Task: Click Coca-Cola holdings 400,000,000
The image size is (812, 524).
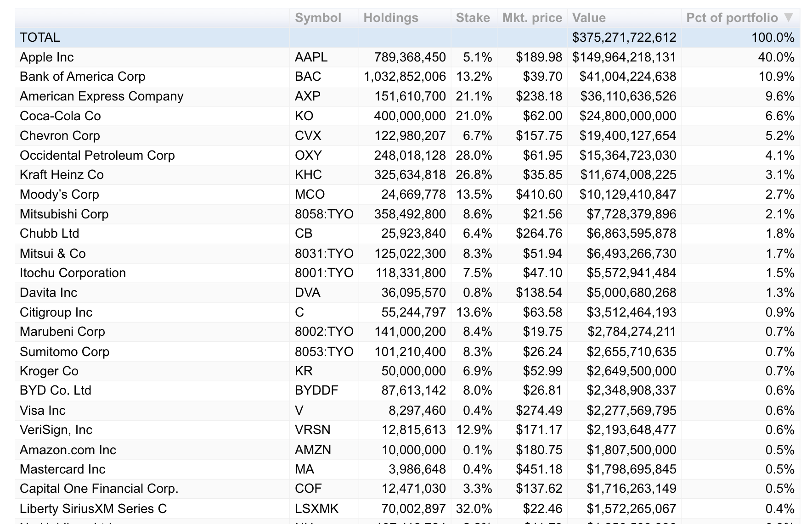Action: point(410,116)
